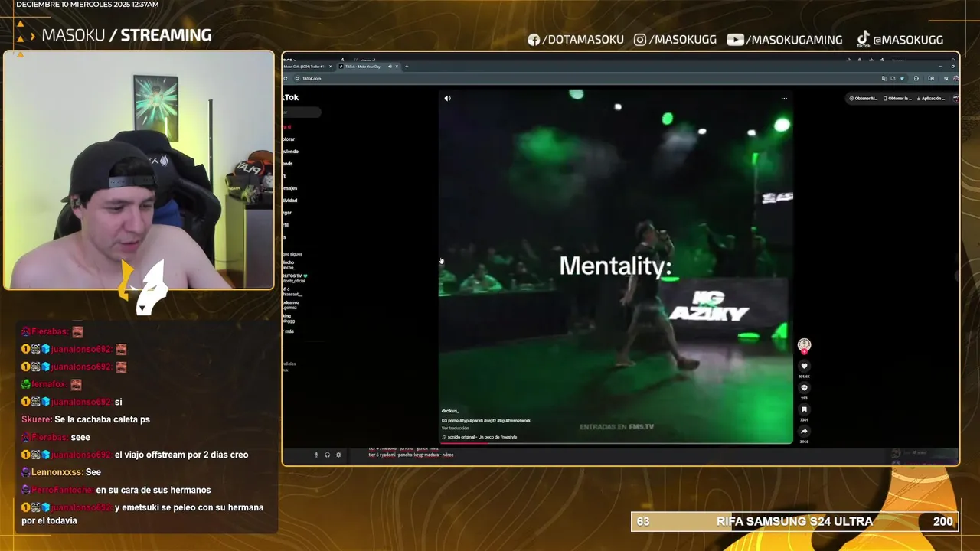The width and height of the screenshot is (980, 551).
Task: Click the 'Obtener M...' button
Action: tap(864, 98)
